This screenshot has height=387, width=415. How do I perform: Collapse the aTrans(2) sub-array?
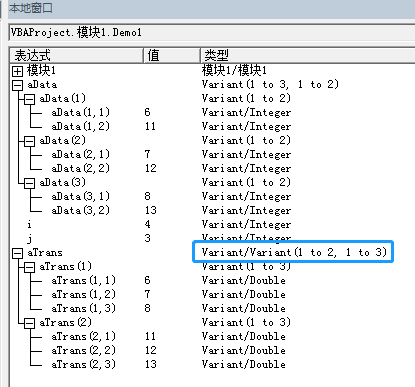pyautogui.click(x=29, y=323)
